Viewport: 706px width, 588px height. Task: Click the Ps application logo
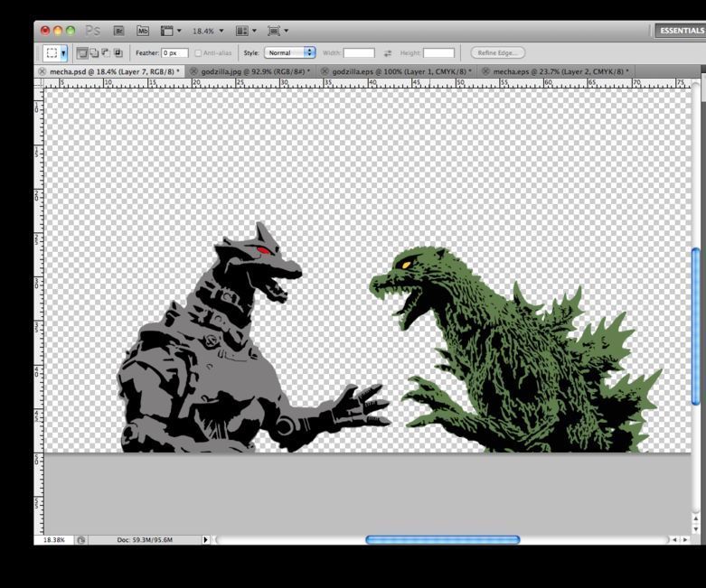coord(92,31)
